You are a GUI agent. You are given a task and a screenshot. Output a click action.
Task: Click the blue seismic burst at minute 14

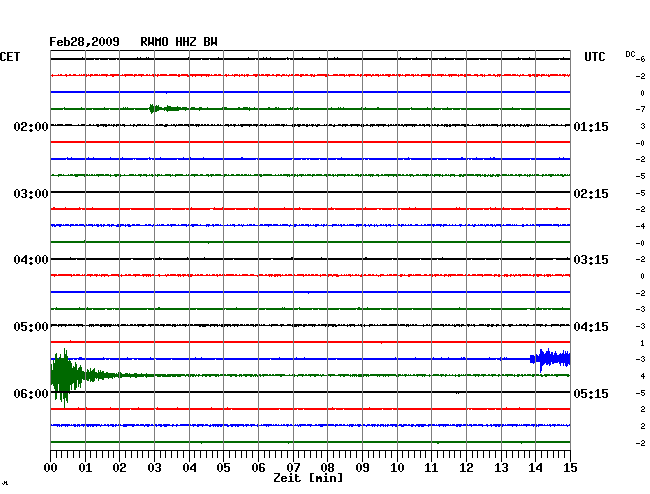(x=551, y=359)
